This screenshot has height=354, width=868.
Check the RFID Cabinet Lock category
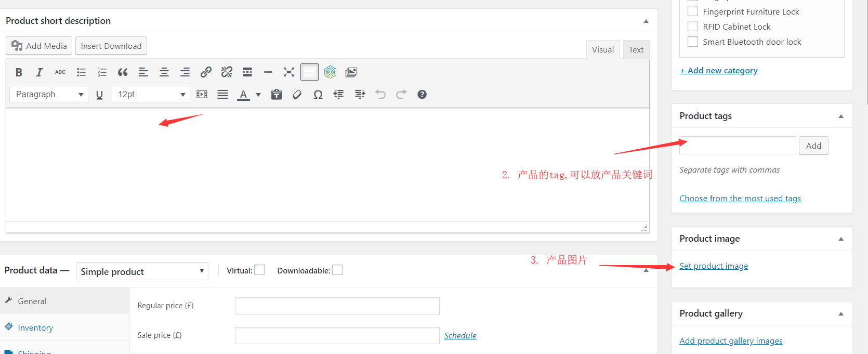[693, 27]
